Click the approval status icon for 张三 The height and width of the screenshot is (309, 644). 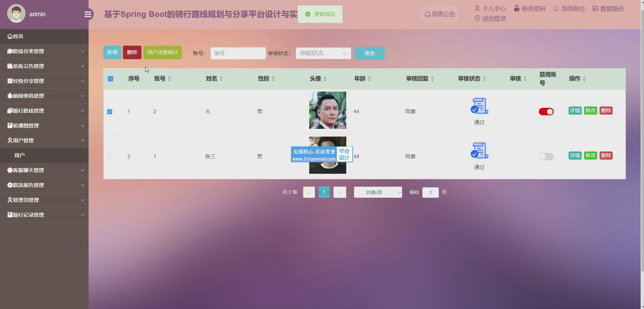[479, 150]
